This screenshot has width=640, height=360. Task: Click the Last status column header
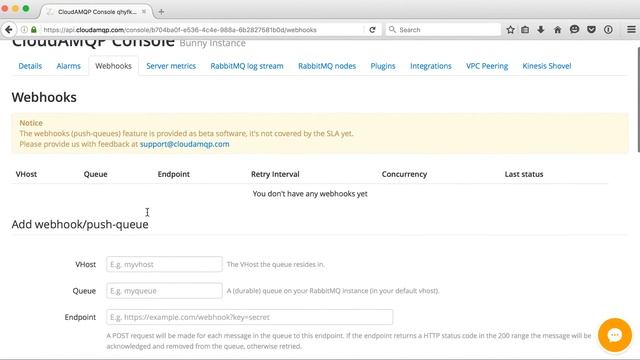click(524, 174)
